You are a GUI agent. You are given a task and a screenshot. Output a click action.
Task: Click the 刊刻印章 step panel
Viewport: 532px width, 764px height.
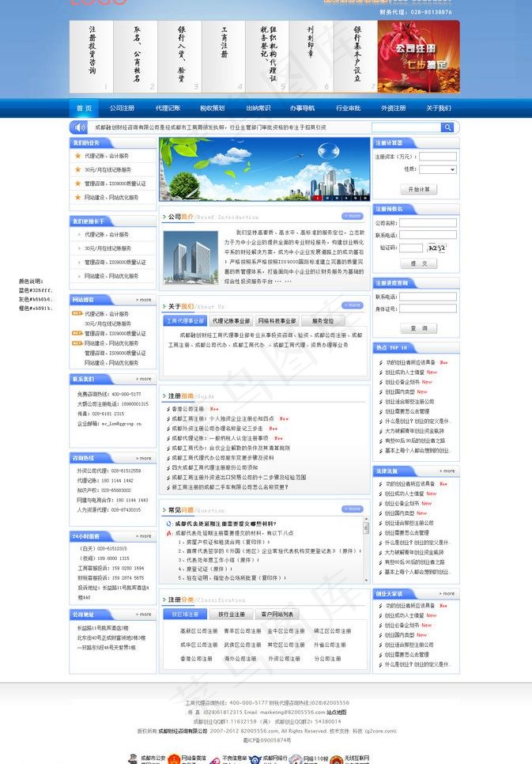coord(311,56)
